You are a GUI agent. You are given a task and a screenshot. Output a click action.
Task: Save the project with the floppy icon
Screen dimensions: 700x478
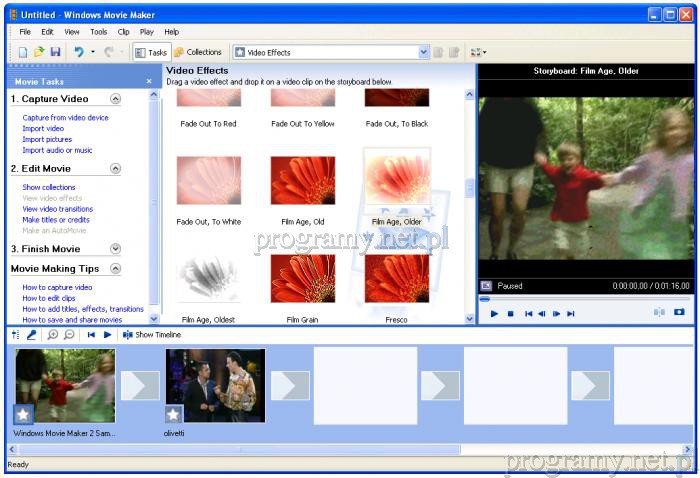[55, 52]
